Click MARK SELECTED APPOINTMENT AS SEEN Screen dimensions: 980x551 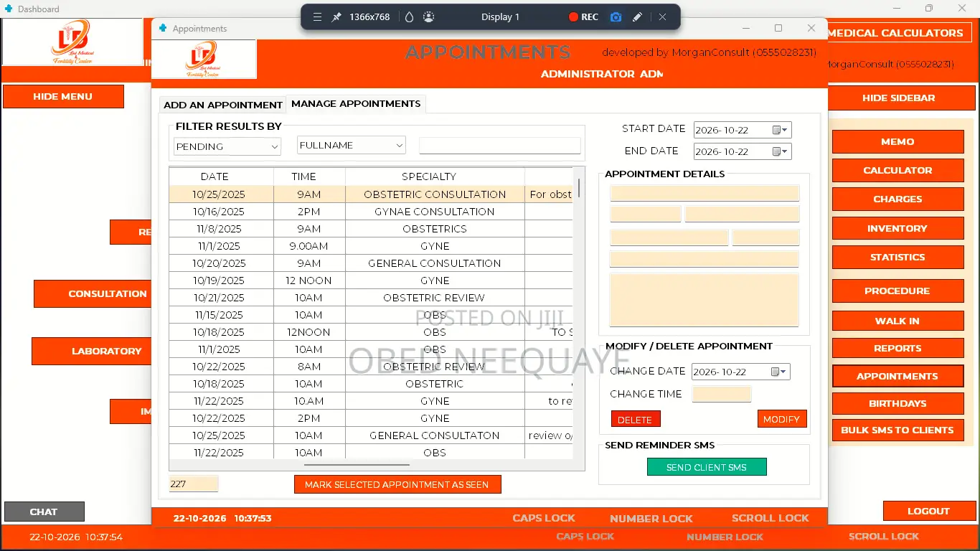click(x=397, y=484)
